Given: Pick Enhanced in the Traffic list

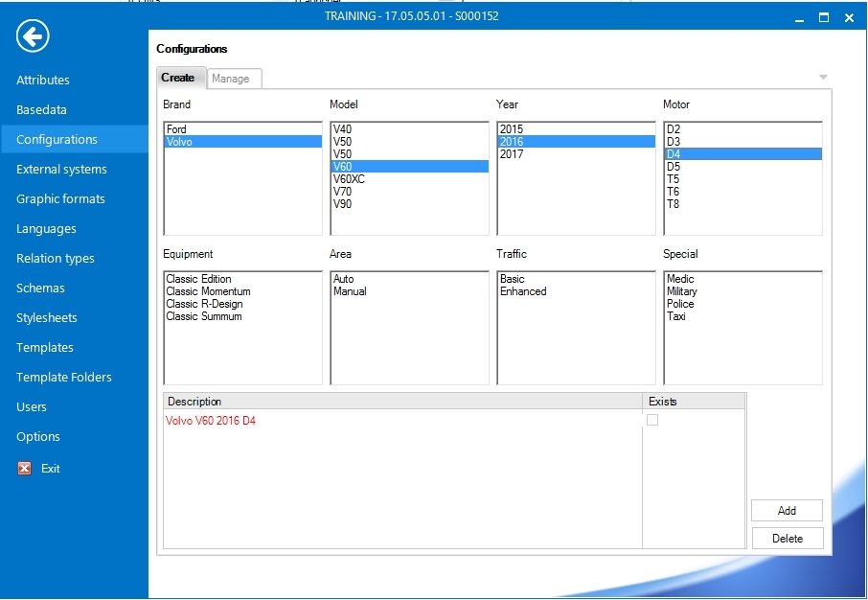Looking at the screenshot, I should coord(523,291).
